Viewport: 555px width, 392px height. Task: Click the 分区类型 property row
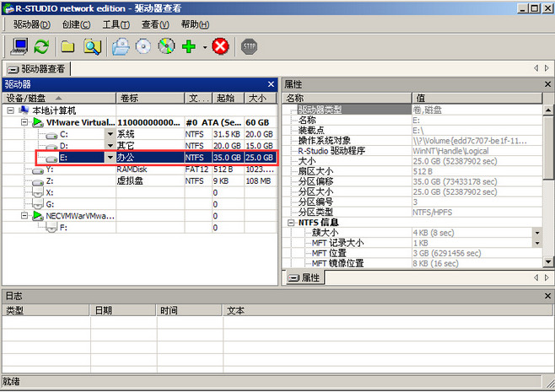(x=412, y=212)
